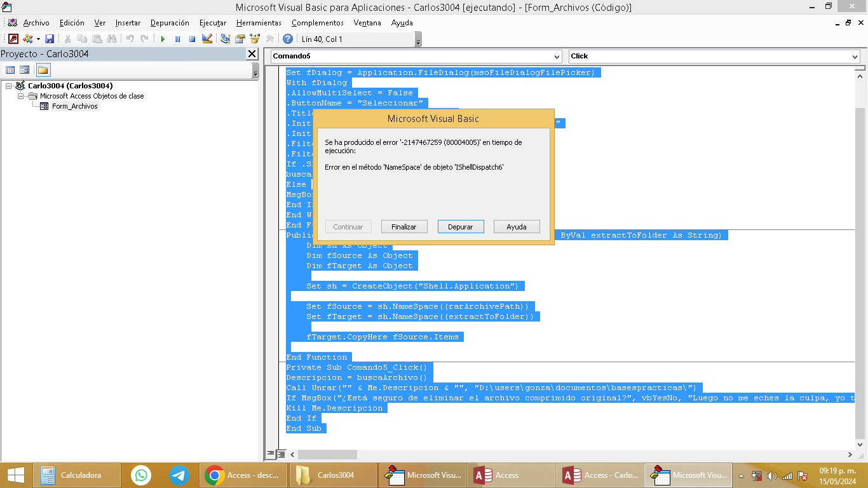Open the Ejecutar menu
This screenshot has width=868, height=488.
[213, 23]
